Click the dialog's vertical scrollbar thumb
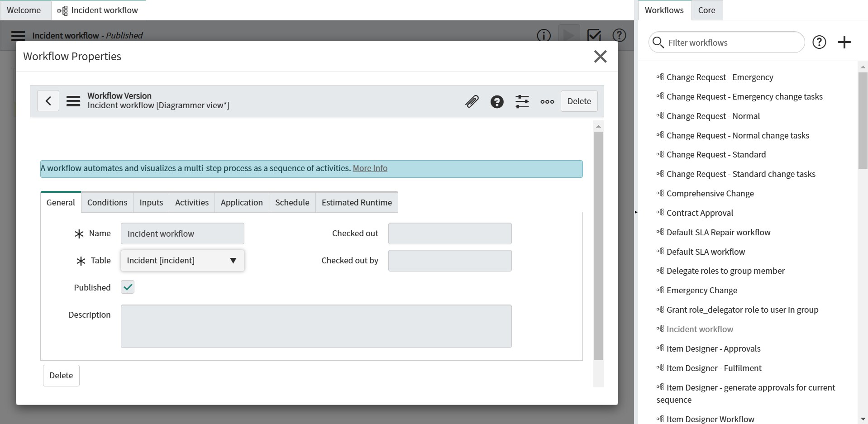 click(598, 246)
